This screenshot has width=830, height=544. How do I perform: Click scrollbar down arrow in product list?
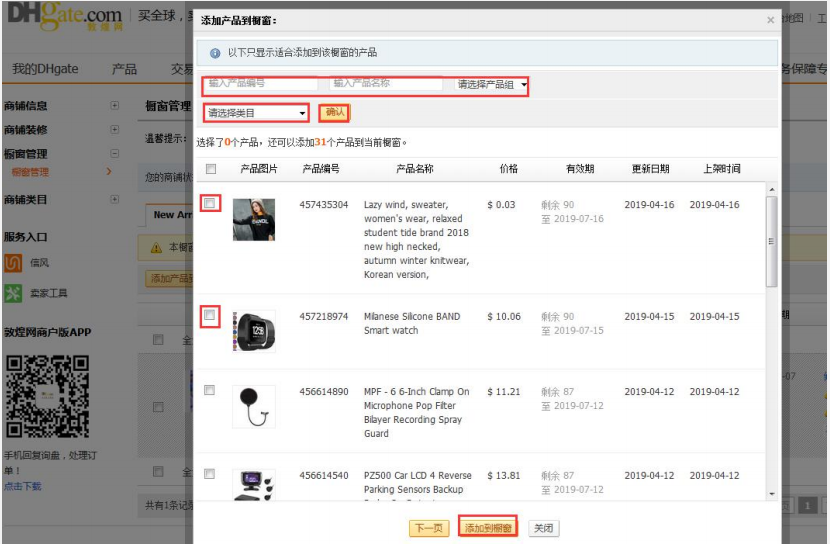pyautogui.click(x=772, y=494)
